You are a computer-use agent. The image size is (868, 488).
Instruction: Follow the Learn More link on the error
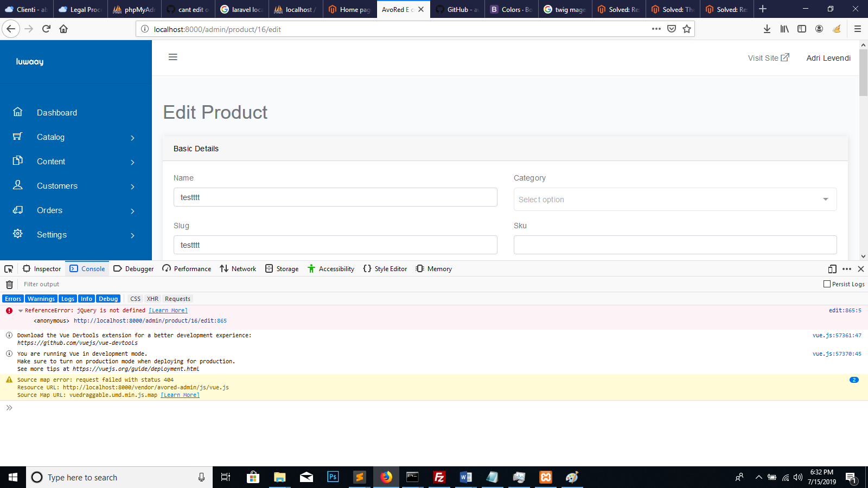(168, 310)
